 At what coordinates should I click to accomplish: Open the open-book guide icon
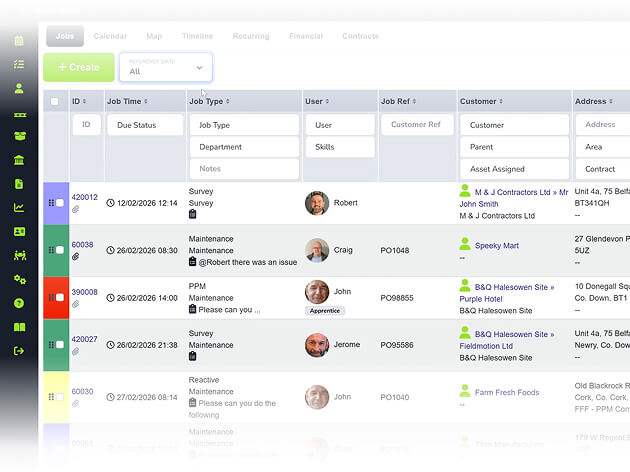coord(19,327)
